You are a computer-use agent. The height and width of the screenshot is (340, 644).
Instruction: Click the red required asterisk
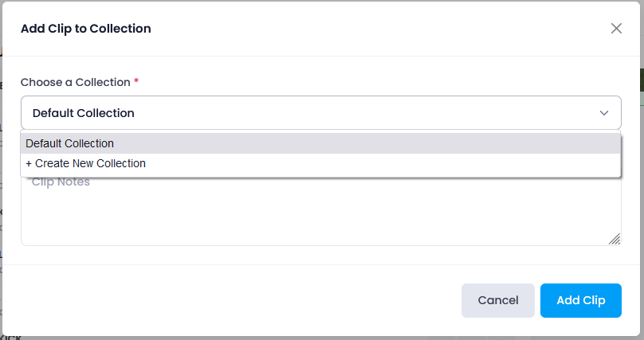coord(136,80)
